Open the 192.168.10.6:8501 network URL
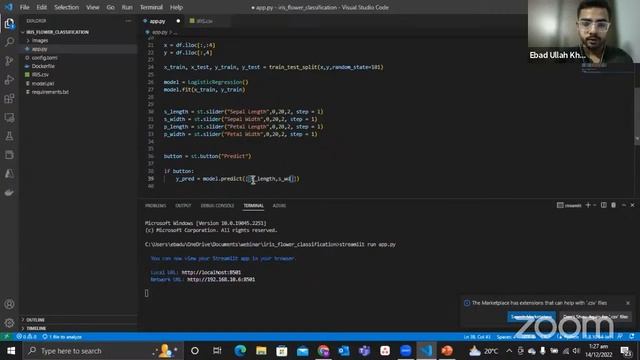This screenshot has width=640, height=360. click(x=221, y=280)
